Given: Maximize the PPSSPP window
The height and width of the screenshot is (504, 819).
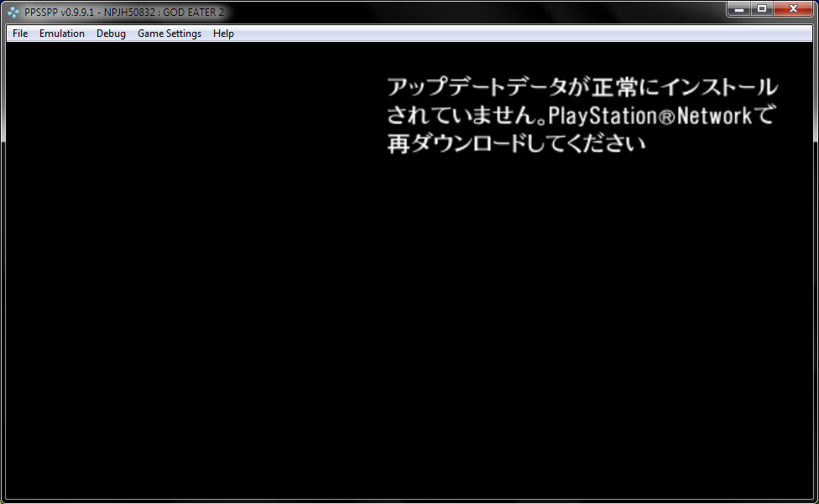Looking at the screenshot, I should coord(762,9).
